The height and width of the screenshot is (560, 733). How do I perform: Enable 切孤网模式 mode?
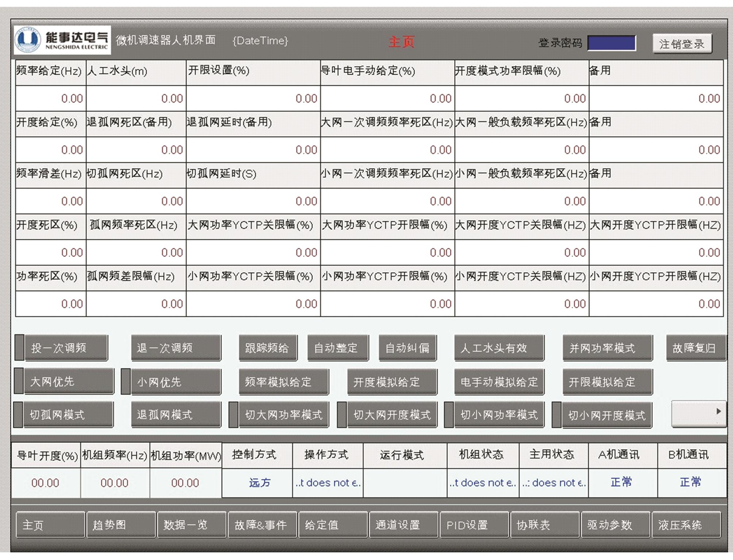68,415
